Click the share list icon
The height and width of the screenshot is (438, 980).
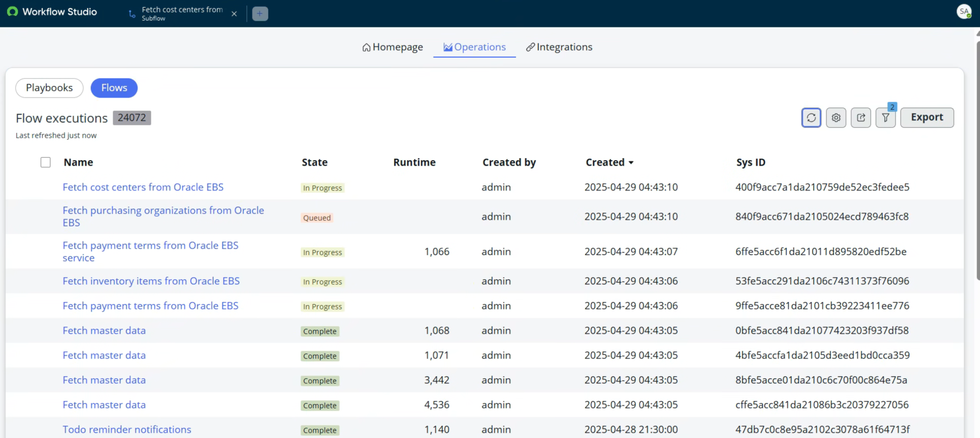(x=861, y=118)
